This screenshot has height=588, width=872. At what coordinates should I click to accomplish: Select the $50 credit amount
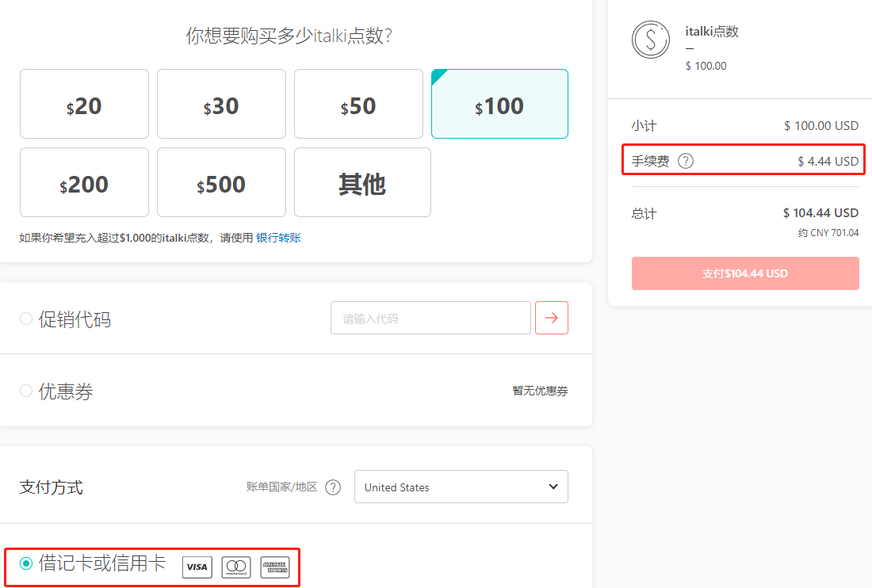pyautogui.click(x=358, y=104)
